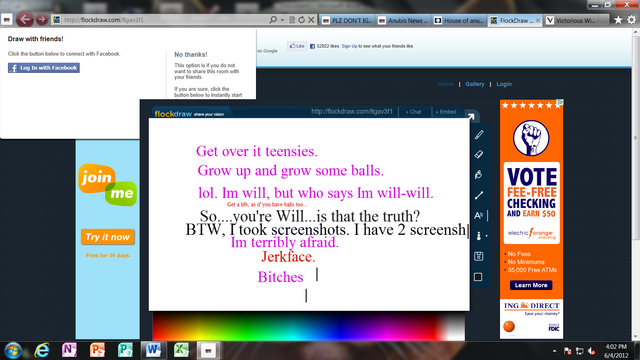The height and width of the screenshot is (360, 640).
Task: Click the Sign Up link
Action: 349,46
